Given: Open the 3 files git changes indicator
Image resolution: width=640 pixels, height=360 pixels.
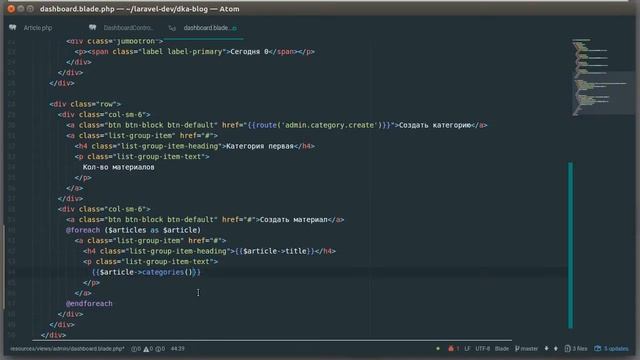Looking at the screenshot, I should (x=576, y=349).
